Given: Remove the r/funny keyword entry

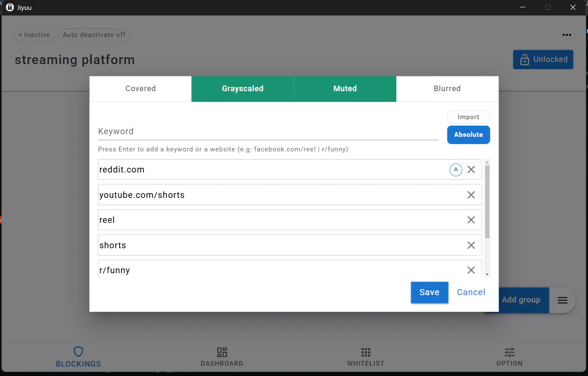Looking at the screenshot, I should coord(471,270).
